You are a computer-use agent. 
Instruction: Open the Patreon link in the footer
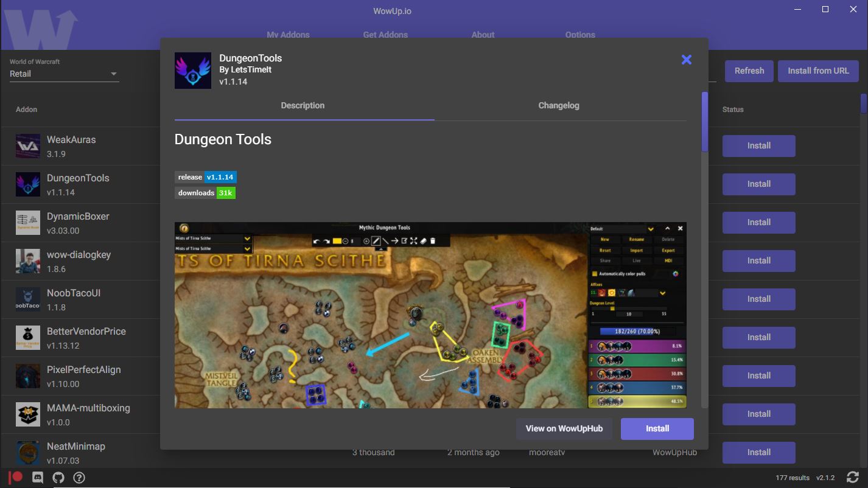16,478
